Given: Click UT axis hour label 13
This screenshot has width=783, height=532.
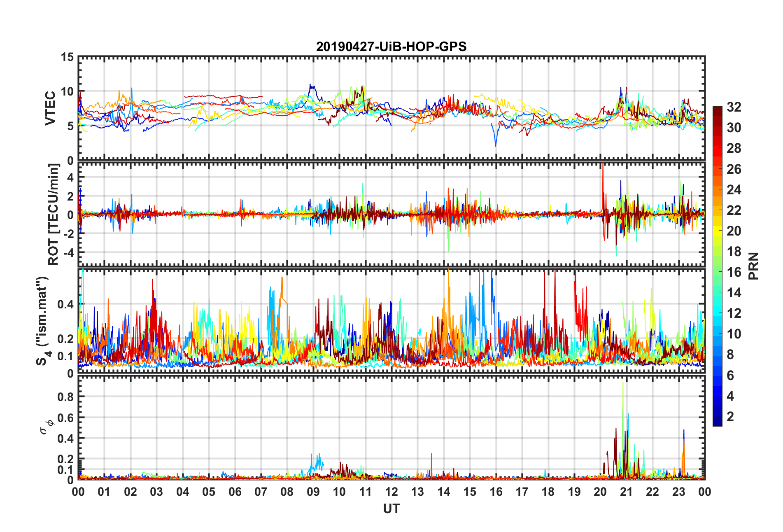Looking at the screenshot, I should coord(417,492).
